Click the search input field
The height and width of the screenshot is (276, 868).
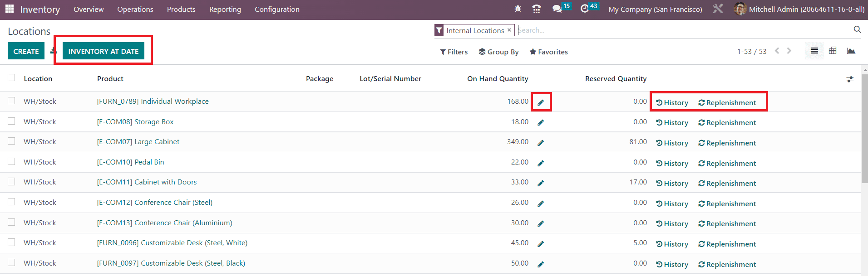coord(681,30)
